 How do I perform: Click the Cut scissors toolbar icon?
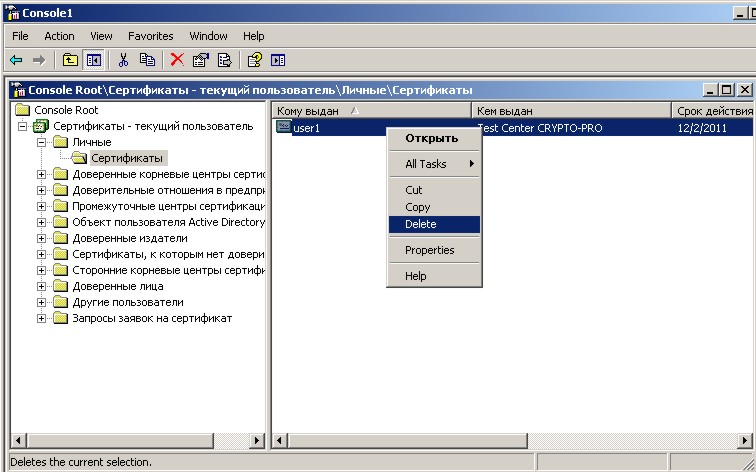[124, 60]
